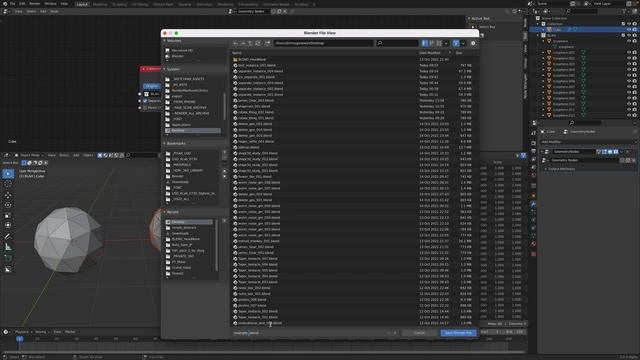Screen dimensions: 640x360
Task: Toggle Reset Children checkbox in node
Action: (x=145, y=108)
